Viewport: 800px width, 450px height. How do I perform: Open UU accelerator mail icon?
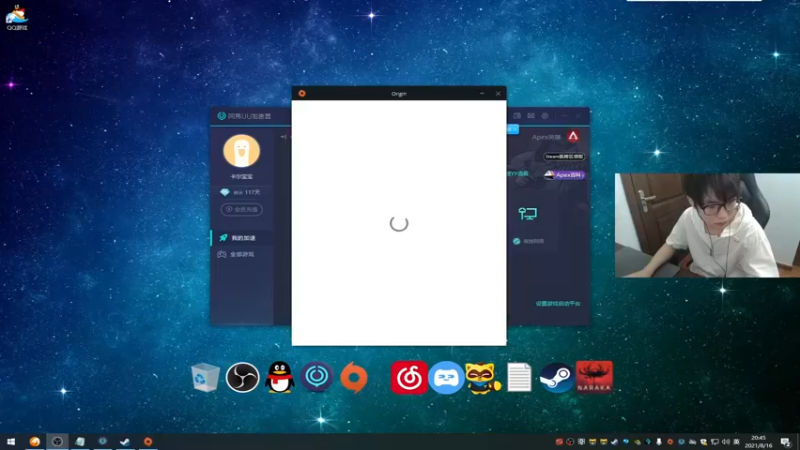pos(531,116)
